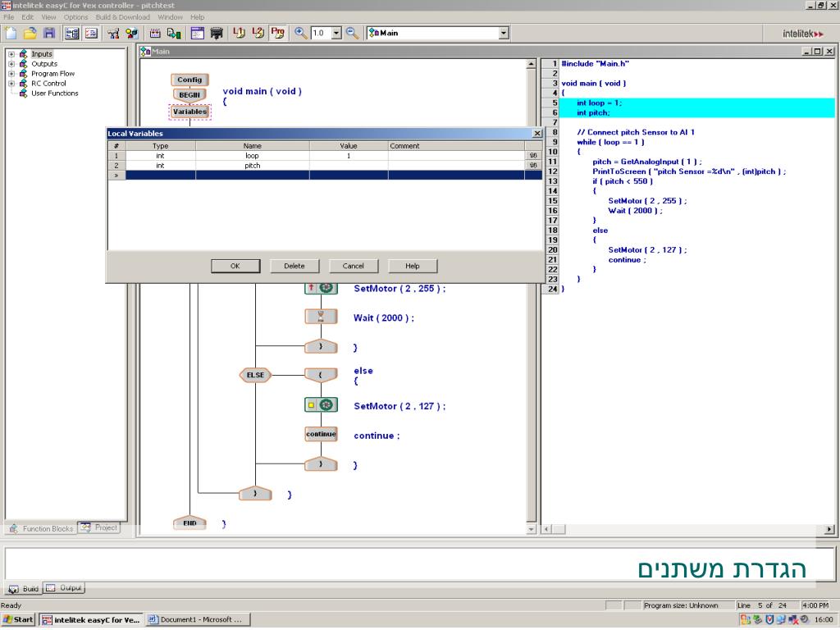The height and width of the screenshot is (630, 840).
Task: Select the continue block in the flowchart
Action: [x=321, y=434]
